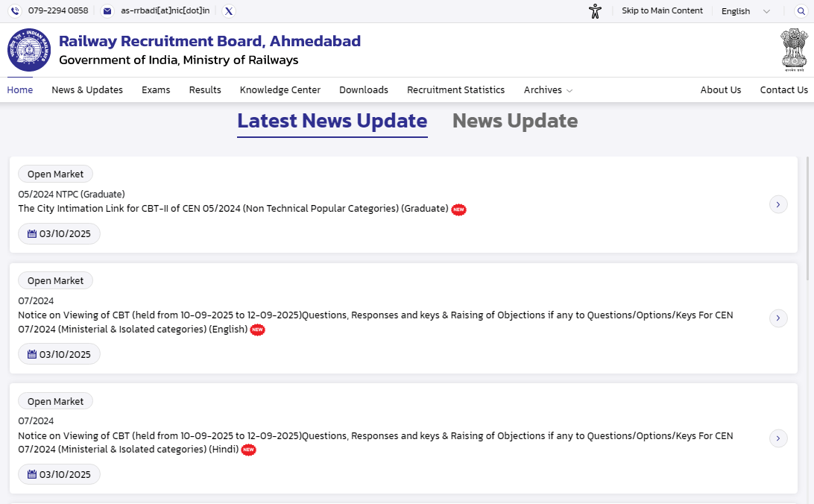
Task: Open arrow for City Intimation Link notice
Action: [x=778, y=204]
